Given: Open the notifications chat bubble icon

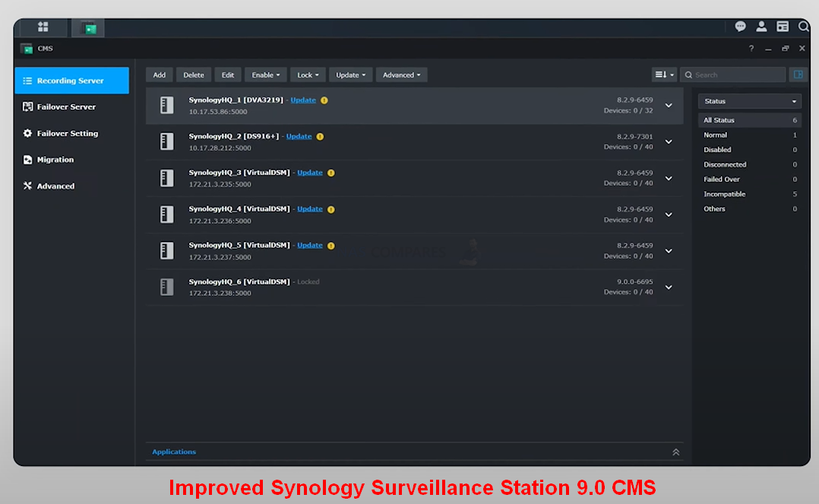Looking at the screenshot, I should [740, 27].
